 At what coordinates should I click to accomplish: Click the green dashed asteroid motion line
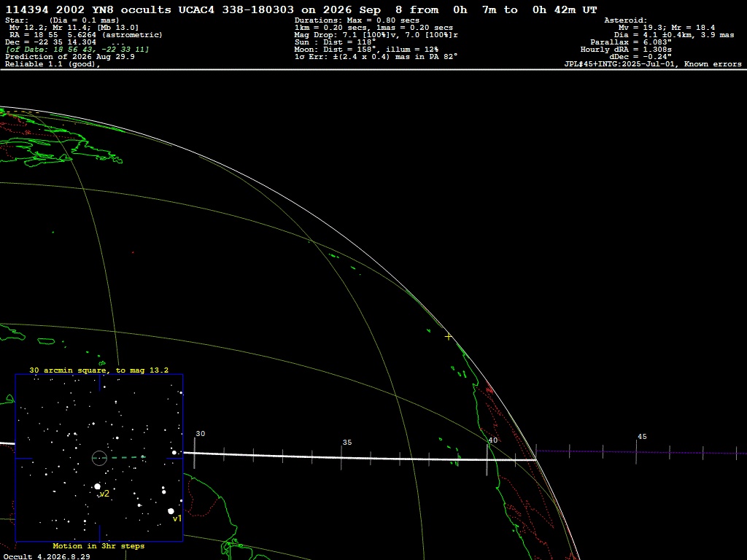(119, 458)
